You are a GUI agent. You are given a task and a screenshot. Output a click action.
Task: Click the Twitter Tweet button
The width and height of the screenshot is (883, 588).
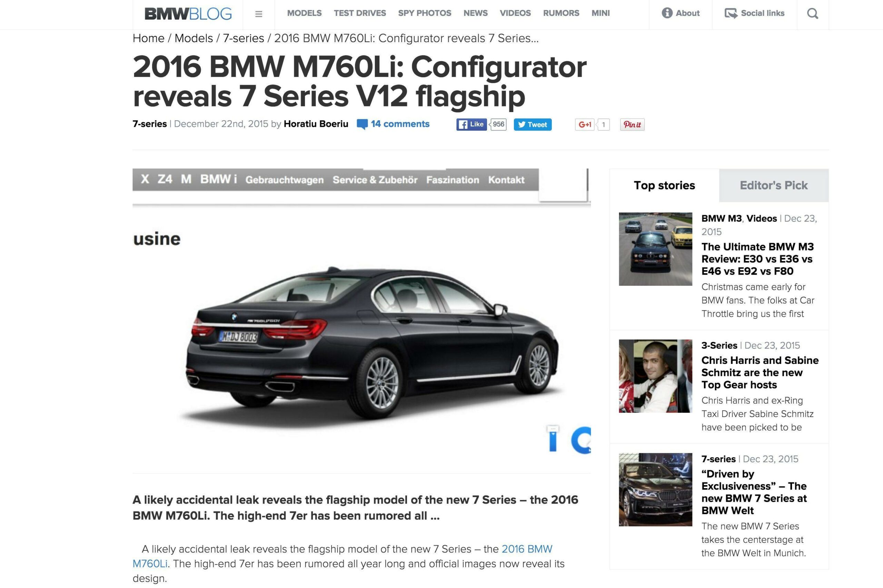(533, 124)
